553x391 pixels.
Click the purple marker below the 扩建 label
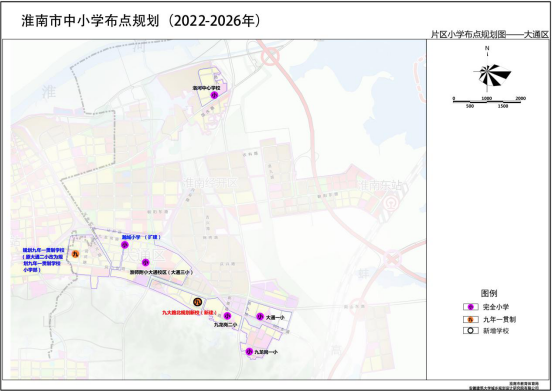click(124, 245)
